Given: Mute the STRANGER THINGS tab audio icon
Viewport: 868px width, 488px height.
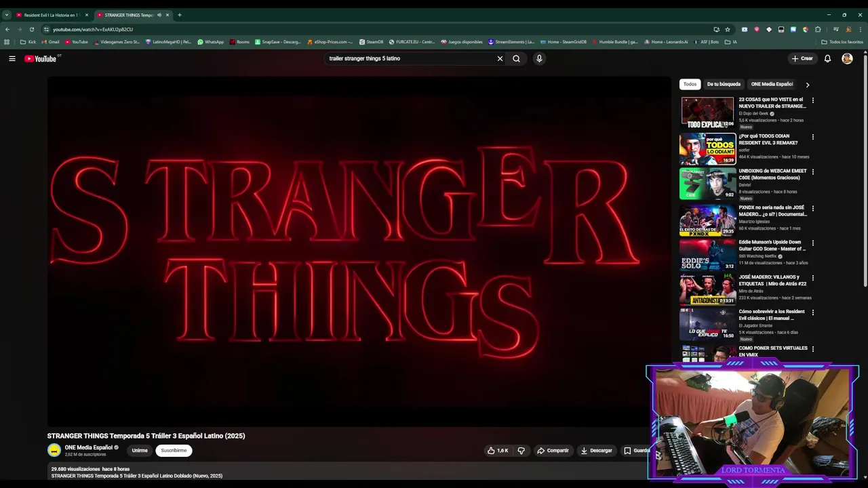Looking at the screenshot, I should coord(159,15).
